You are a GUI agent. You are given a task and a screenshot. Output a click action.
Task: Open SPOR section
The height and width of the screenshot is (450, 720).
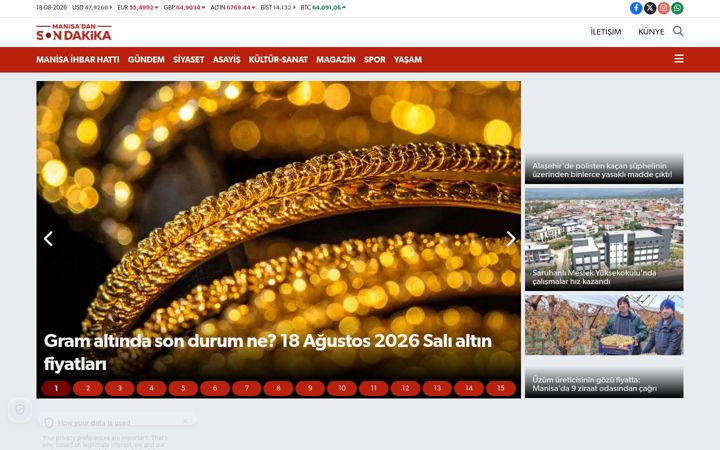click(375, 60)
